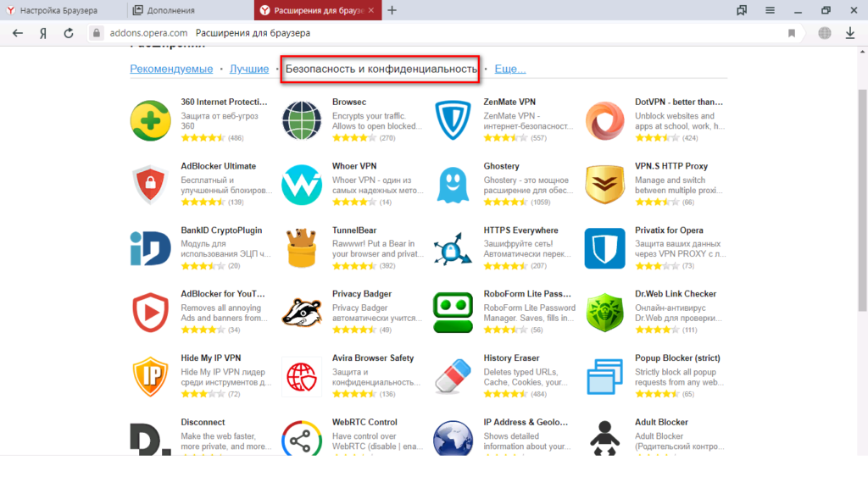Open the ZenMate VPN shield icon
The image size is (868, 488).
453,120
